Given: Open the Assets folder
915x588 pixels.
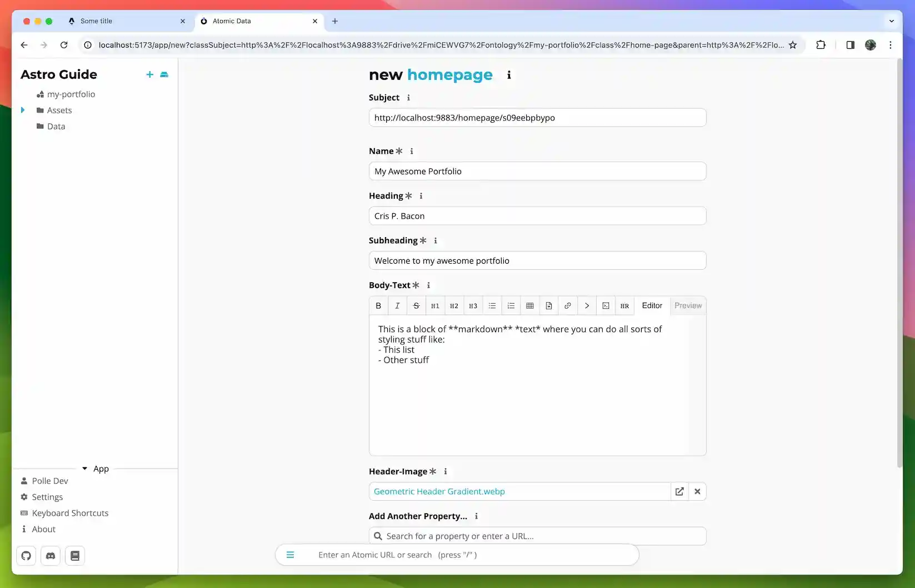Looking at the screenshot, I should [x=59, y=110].
